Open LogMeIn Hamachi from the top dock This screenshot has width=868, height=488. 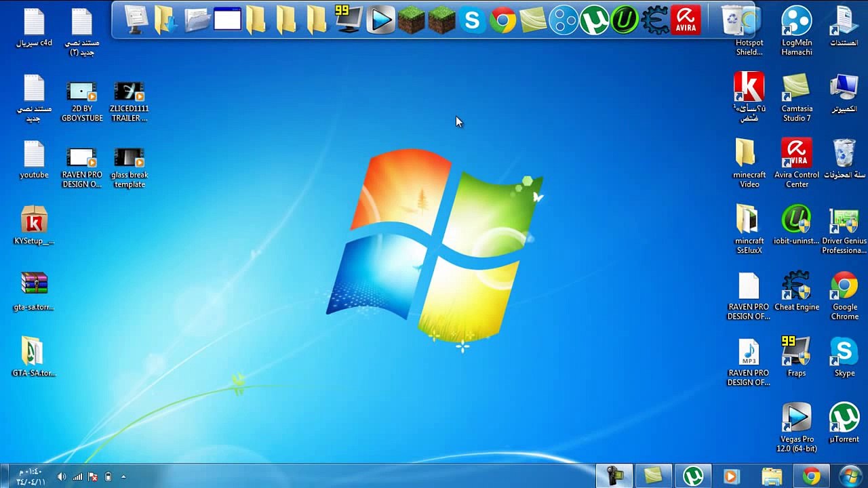point(564,20)
